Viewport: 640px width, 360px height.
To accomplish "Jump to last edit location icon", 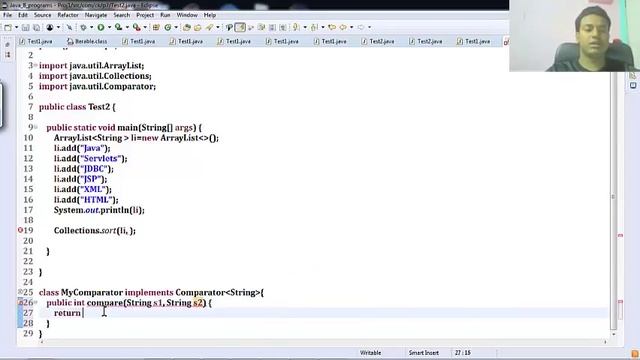I will 332,27.
